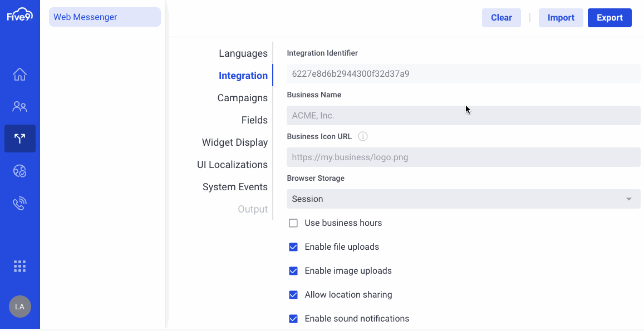The image size is (644, 331).
Task: Uncheck Enable file uploads
Action: [293, 247]
